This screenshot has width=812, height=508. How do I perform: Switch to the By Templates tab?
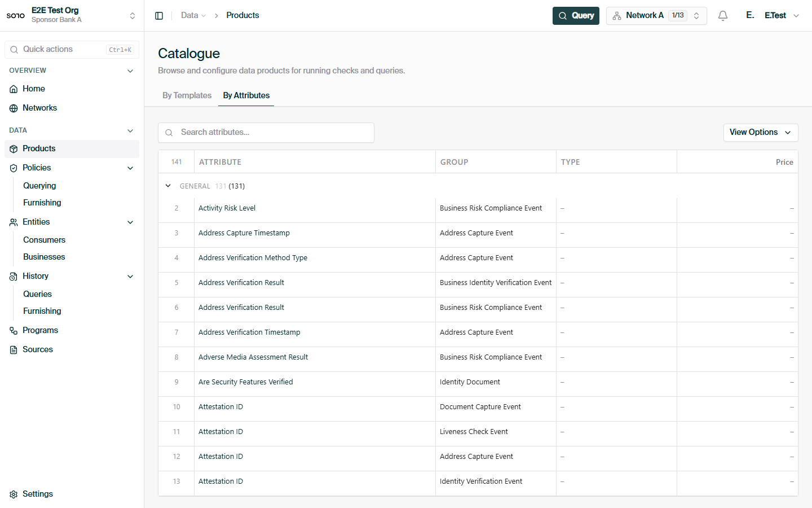coord(187,95)
